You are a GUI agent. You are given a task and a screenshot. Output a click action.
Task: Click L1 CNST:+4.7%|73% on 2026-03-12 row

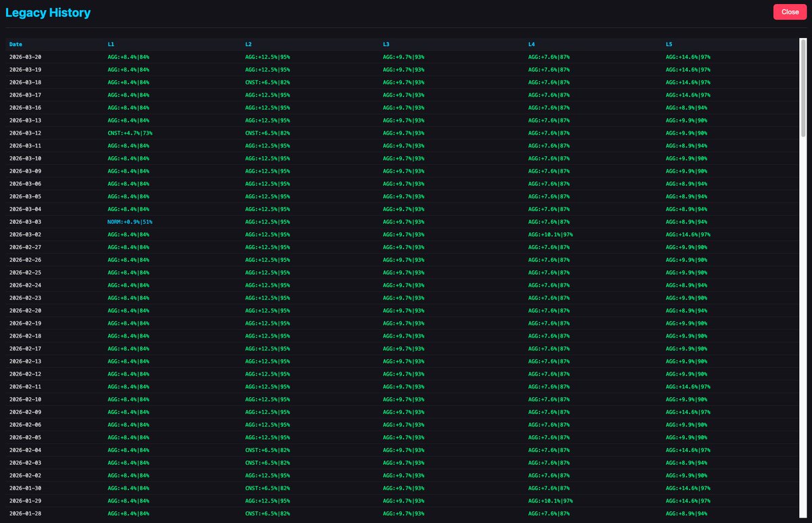(x=130, y=133)
